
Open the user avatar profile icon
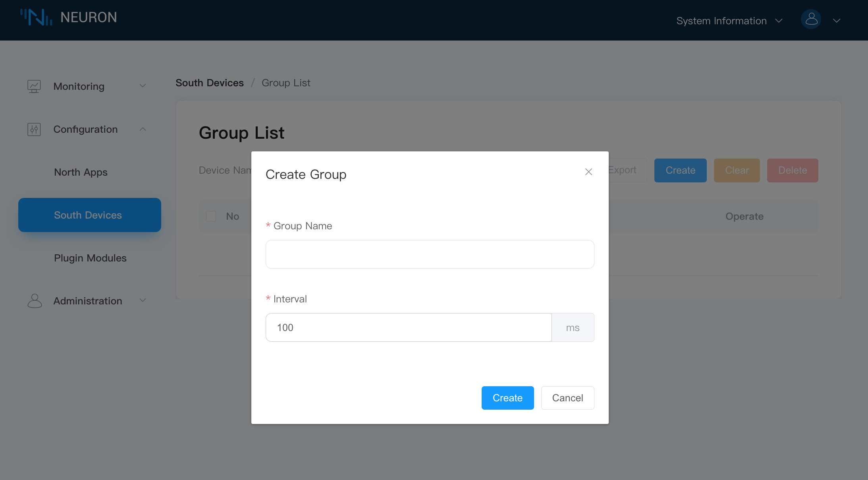click(811, 19)
